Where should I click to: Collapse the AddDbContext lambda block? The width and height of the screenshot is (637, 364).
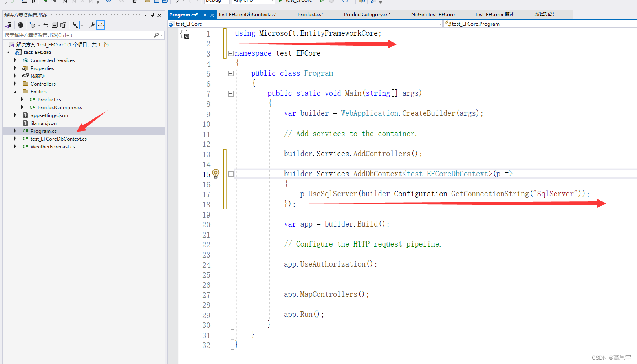231,174
